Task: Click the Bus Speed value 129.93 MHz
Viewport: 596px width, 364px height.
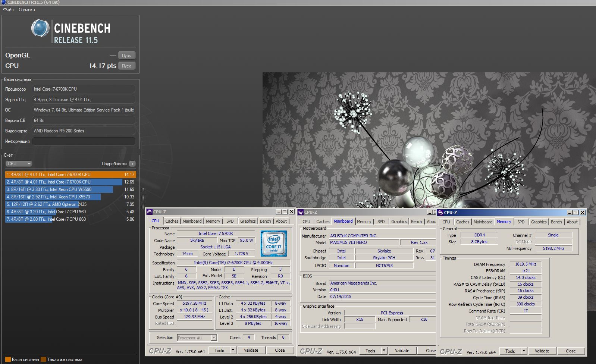Action: pos(194,317)
